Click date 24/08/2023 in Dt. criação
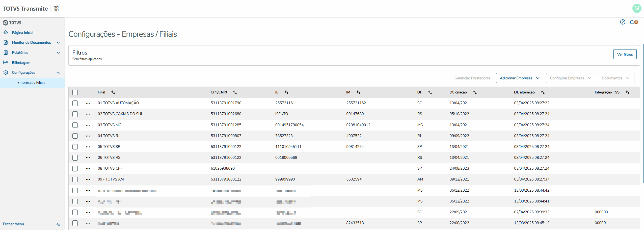The image size is (644, 230). [x=459, y=168]
